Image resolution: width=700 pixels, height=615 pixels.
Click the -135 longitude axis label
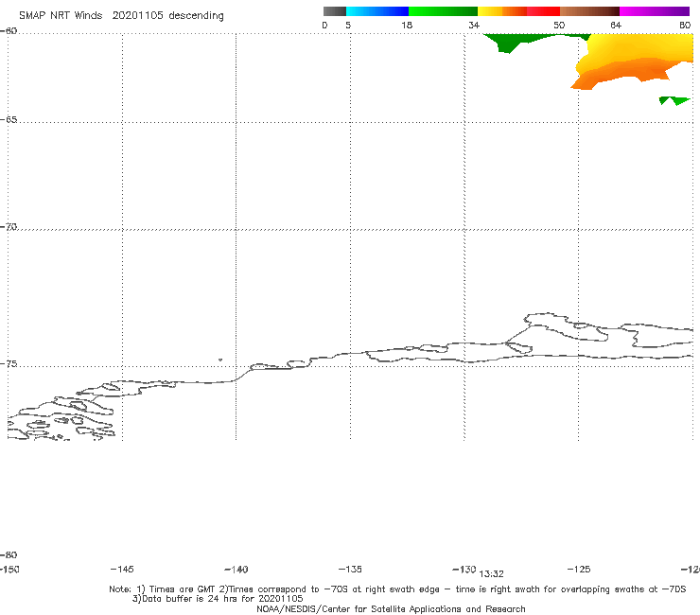pyautogui.click(x=350, y=569)
